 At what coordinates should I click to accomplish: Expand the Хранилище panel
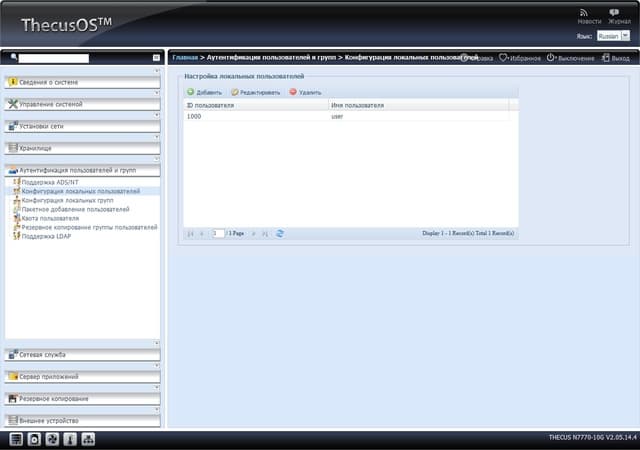82,148
